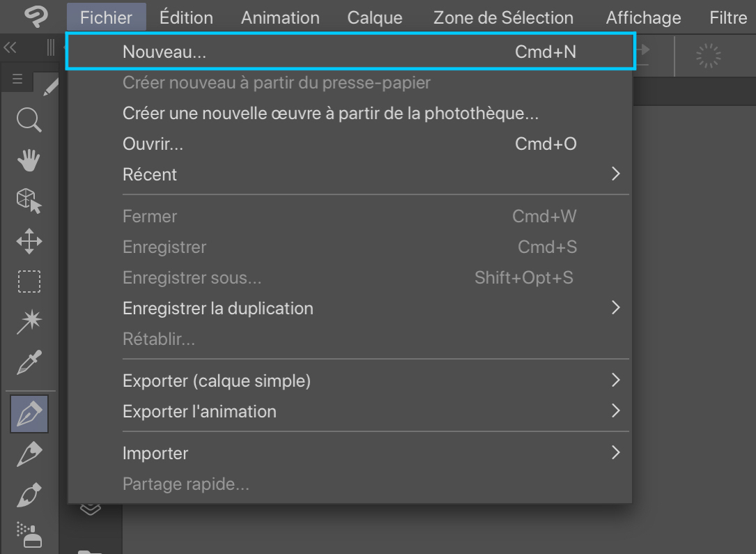Click the Clip Studio logo icon

36,17
